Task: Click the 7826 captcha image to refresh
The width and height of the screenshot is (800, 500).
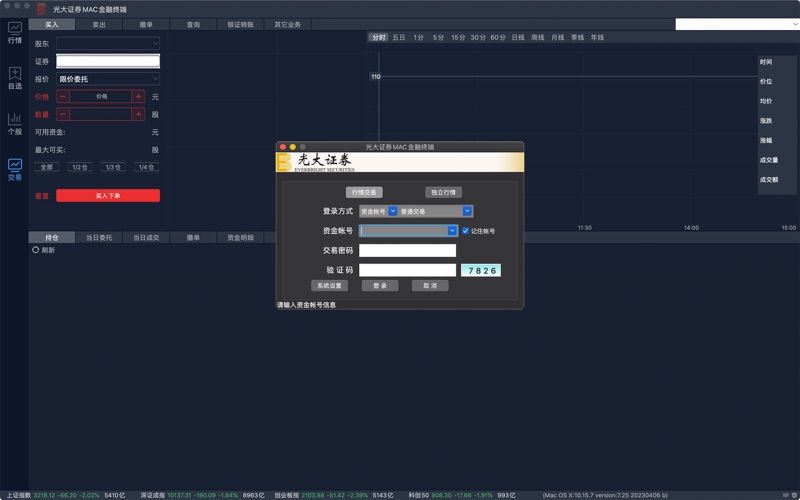Action: [480, 270]
